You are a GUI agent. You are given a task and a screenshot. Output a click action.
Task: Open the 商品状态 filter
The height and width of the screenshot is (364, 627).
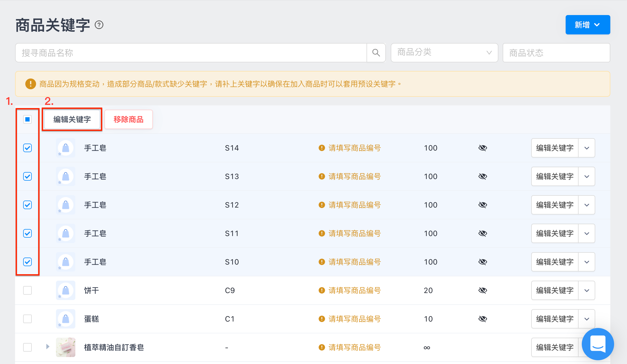pos(556,53)
